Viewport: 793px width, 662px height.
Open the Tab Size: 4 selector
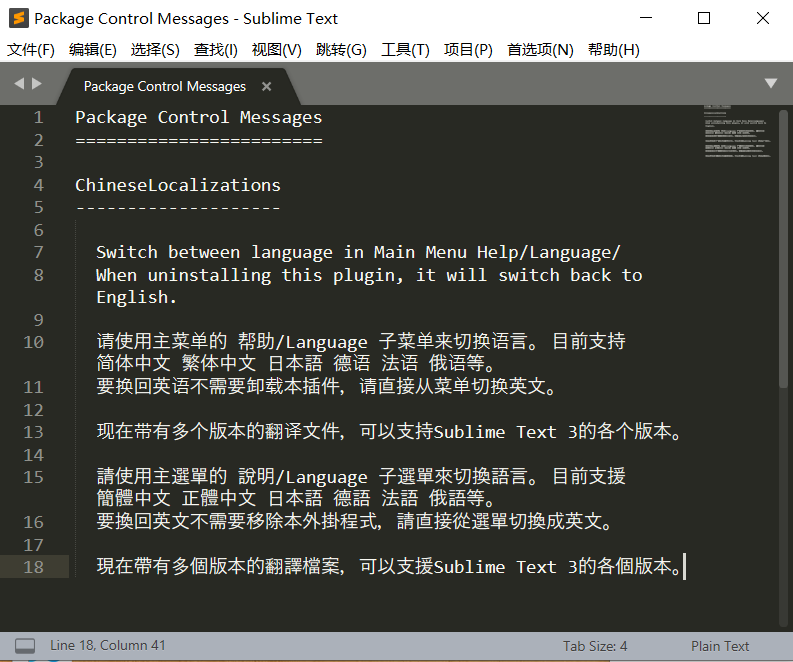tap(595, 646)
